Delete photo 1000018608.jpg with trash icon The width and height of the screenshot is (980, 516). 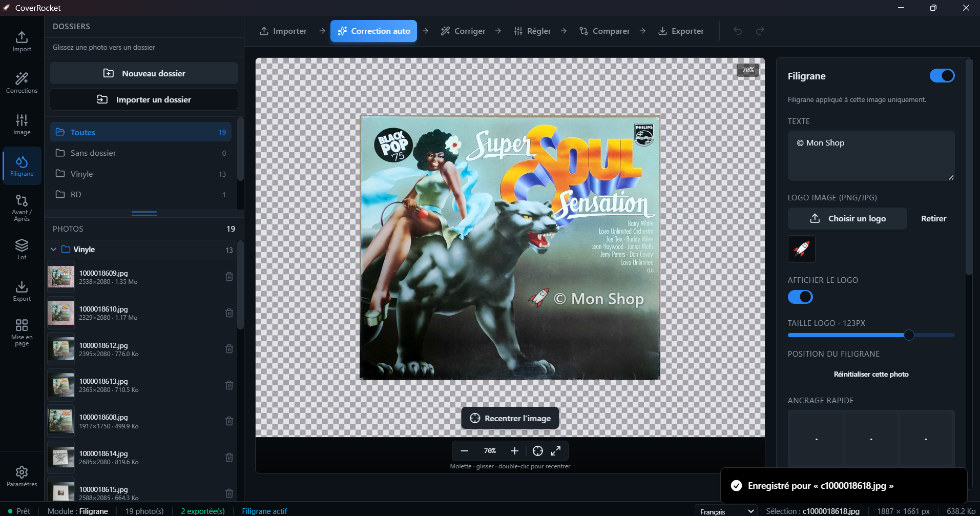click(x=229, y=421)
